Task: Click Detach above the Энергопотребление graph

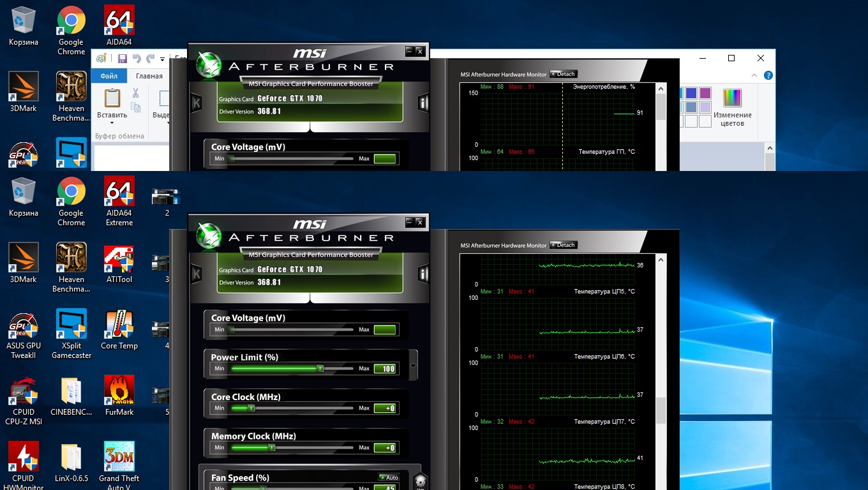Action: pyautogui.click(x=563, y=74)
